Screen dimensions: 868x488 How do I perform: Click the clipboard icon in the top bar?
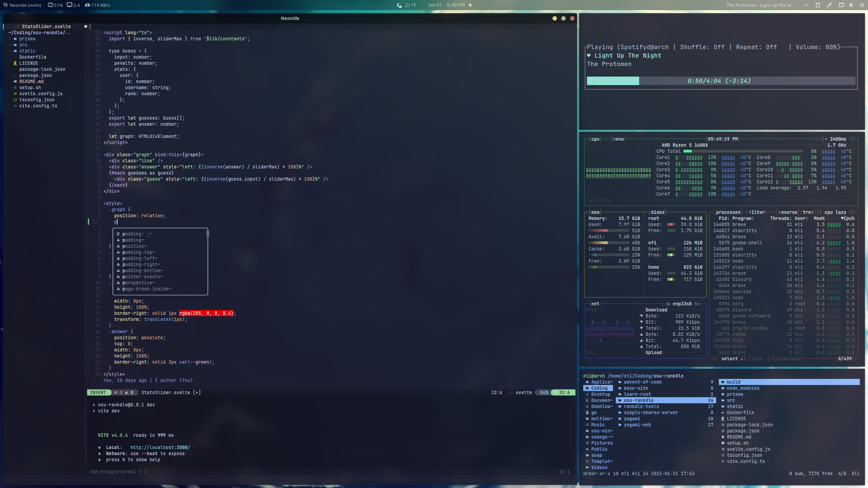817,5
